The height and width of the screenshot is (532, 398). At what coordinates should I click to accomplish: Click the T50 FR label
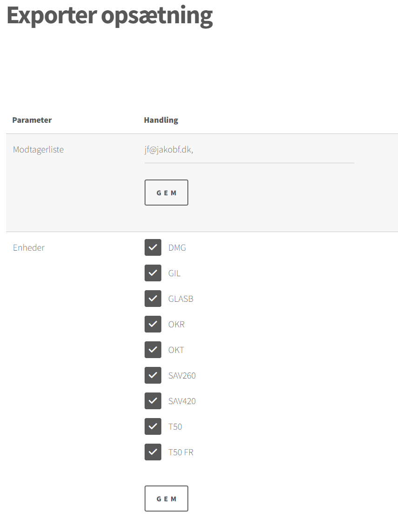click(x=181, y=452)
